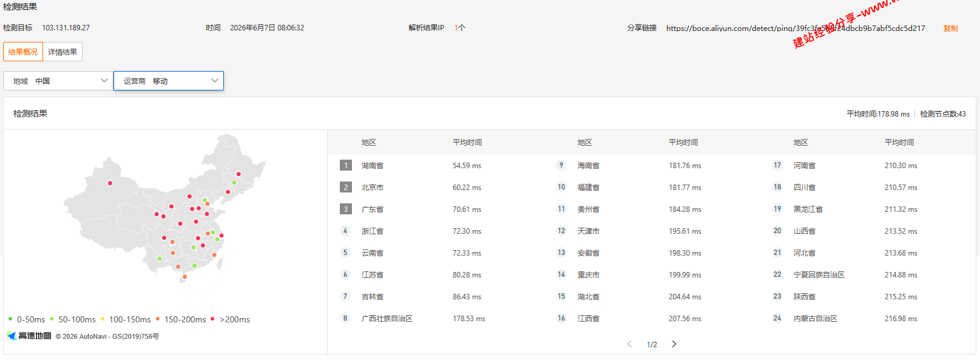Select the 陕西省 row

(x=868, y=296)
